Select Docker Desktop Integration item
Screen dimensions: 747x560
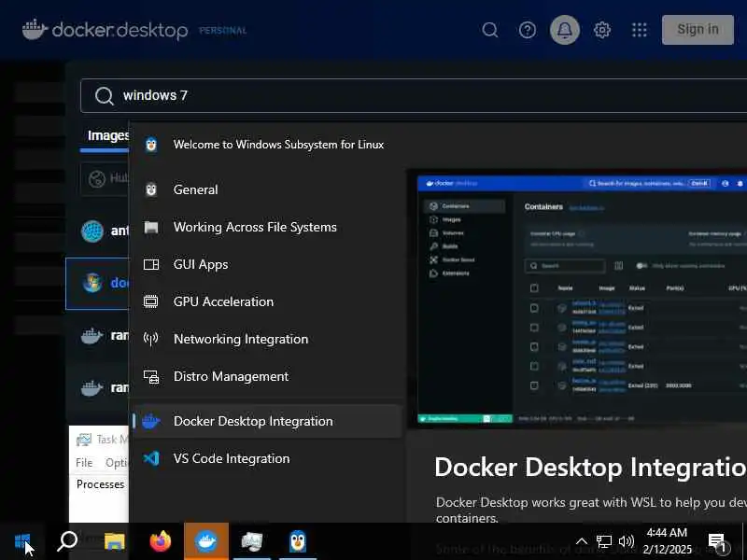(268, 422)
